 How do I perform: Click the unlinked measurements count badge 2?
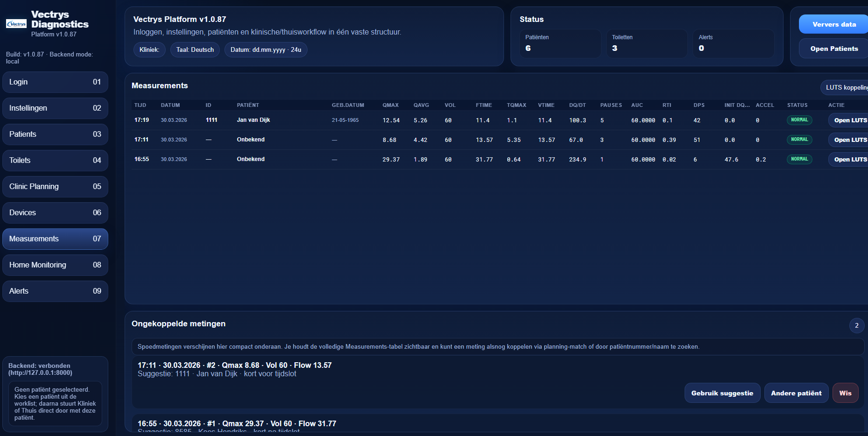click(x=856, y=326)
